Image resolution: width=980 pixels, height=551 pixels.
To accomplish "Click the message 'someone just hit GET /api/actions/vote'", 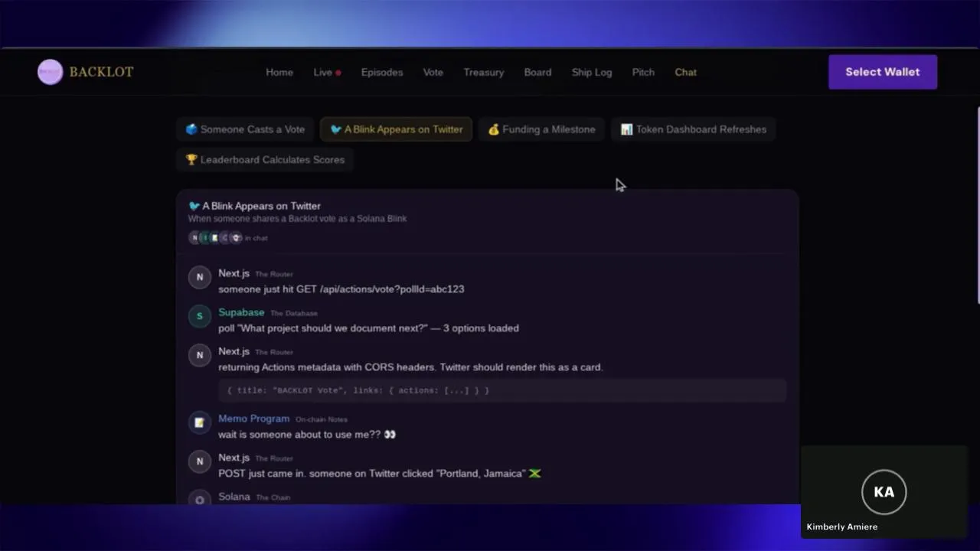I will (341, 289).
